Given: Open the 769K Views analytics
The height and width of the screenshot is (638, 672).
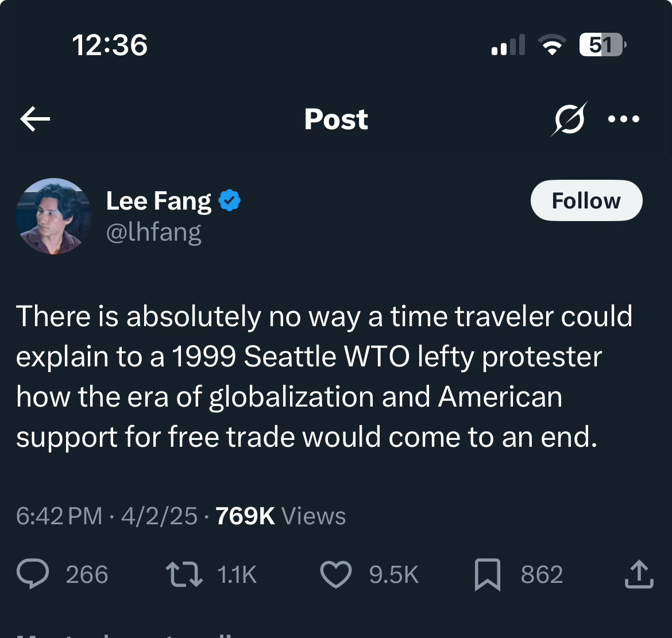Looking at the screenshot, I should tap(280, 516).
